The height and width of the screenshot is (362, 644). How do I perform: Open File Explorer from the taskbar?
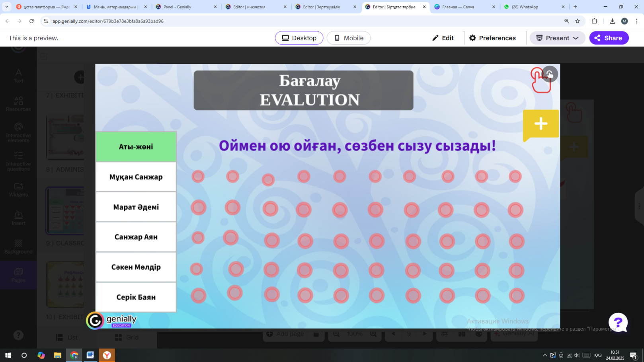point(58,355)
